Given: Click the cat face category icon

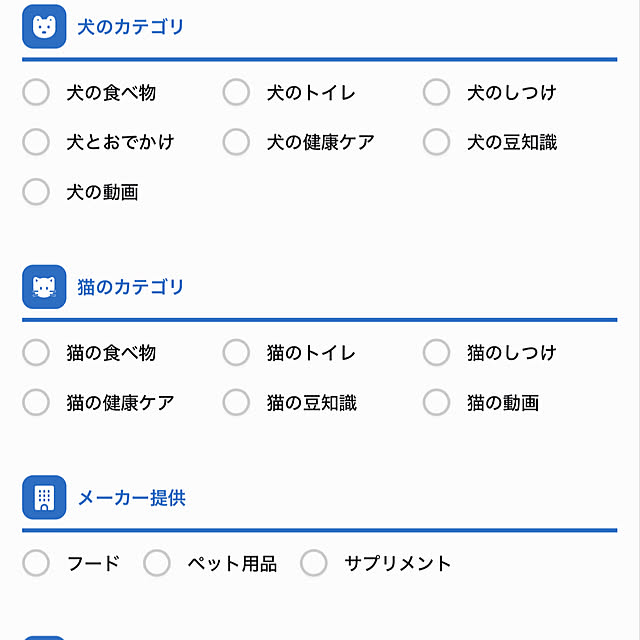Looking at the screenshot, I should [44, 287].
